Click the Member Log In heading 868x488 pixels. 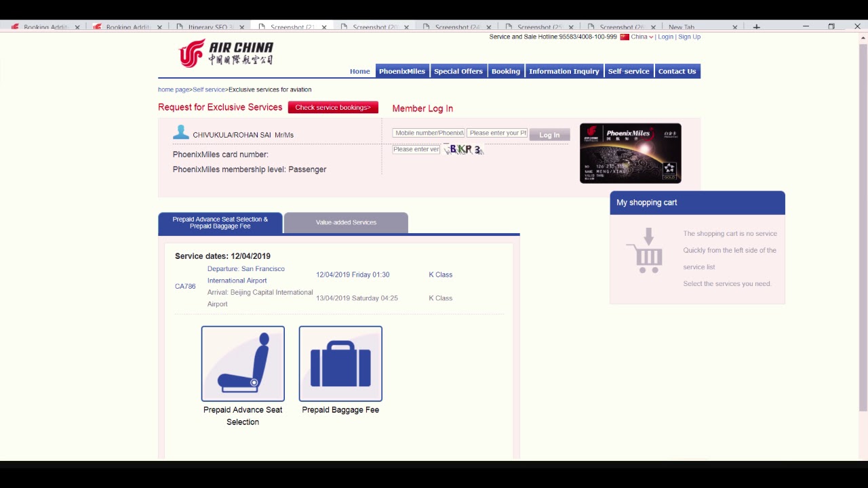coord(422,108)
